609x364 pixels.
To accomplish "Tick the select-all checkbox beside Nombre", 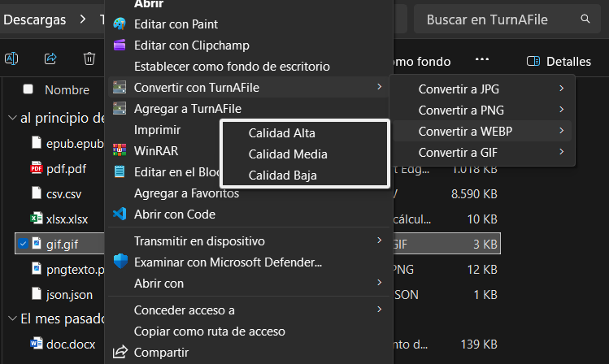I will pyautogui.click(x=28, y=89).
